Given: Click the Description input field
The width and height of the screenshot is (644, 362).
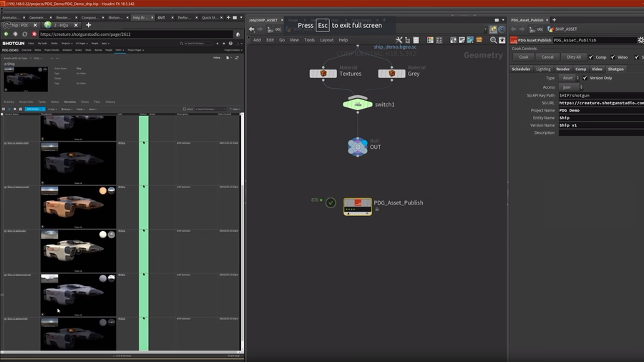Looking at the screenshot, I should [601, 133].
